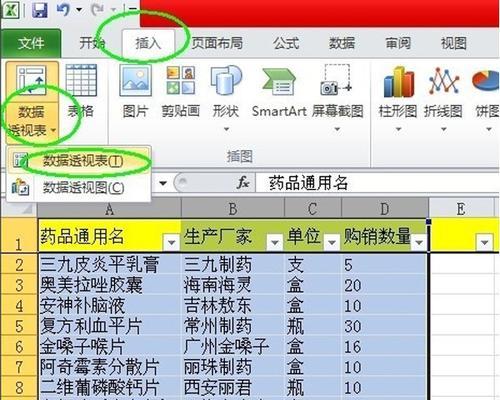Viewport: 500px width, 400px height.
Task: Undo the last action
Action: 63,9
